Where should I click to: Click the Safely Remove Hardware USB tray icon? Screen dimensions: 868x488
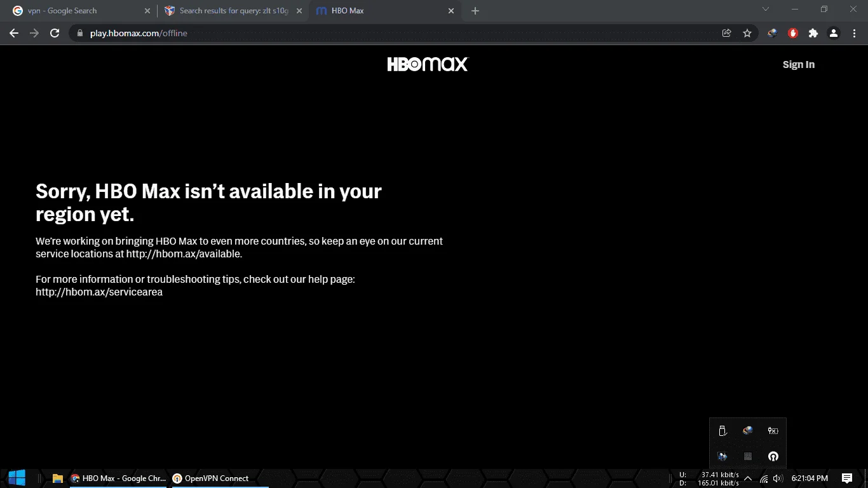click(x=722, y=431)
